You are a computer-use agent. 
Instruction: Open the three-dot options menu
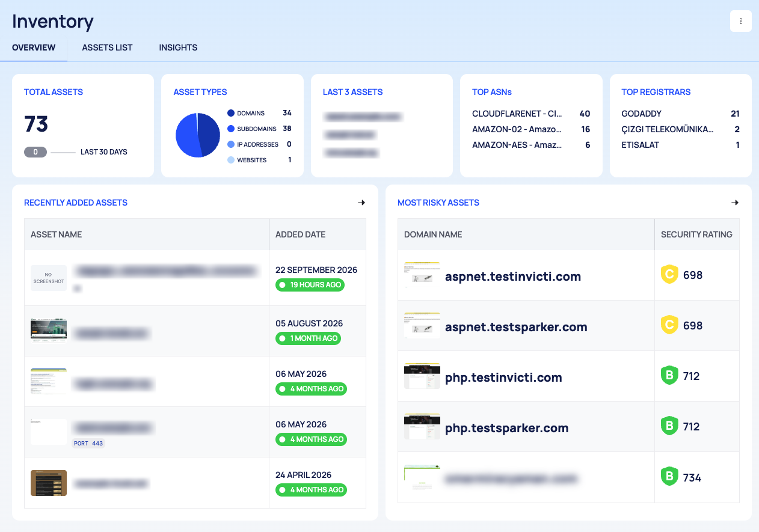pyautogui.click(x=741, y=21)
